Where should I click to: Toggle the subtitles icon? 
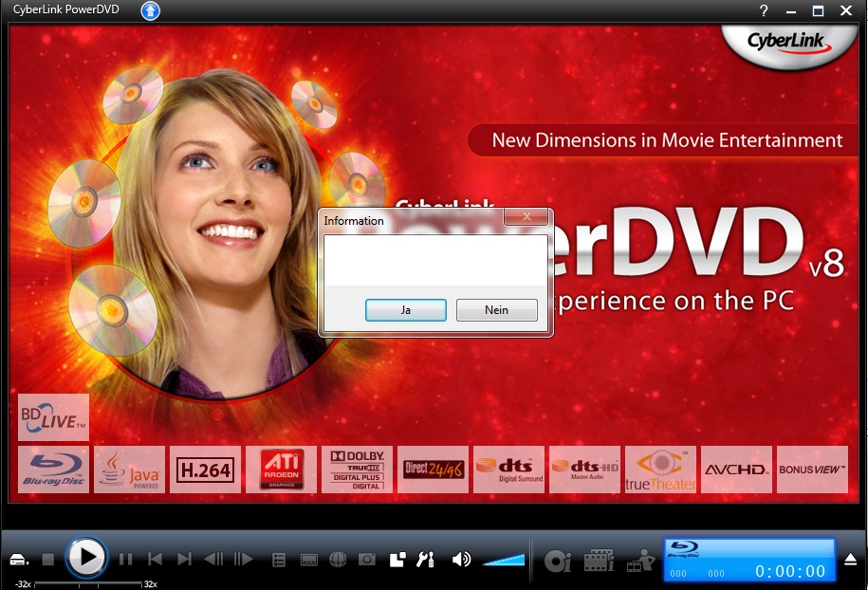click(308, 560)
